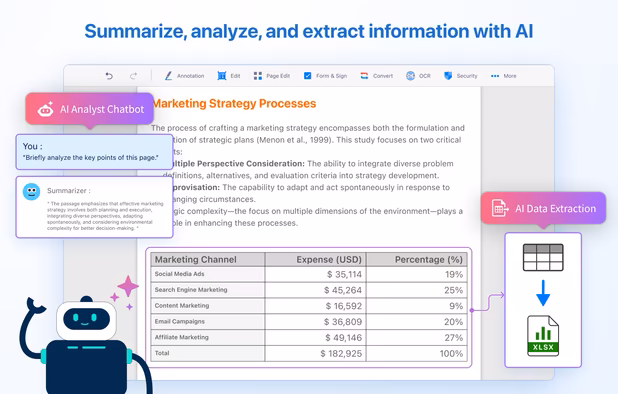Click the Security shield icon

(448, 76)
